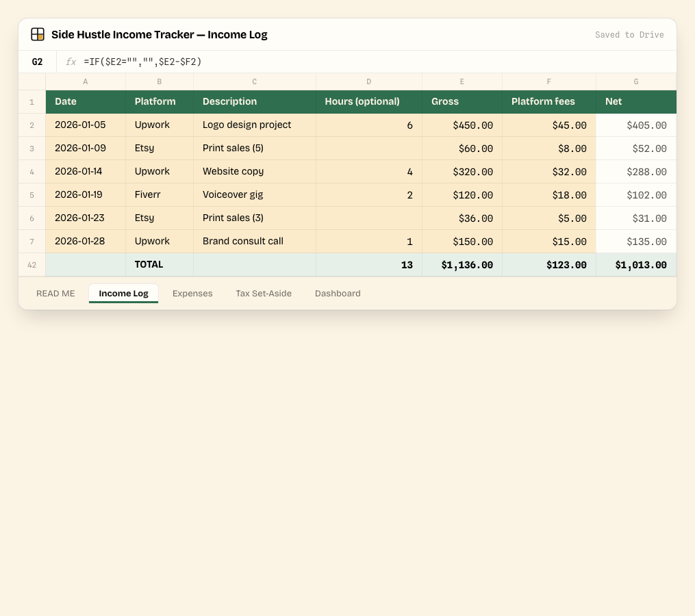Click the "Brand consult call" cell
The image size is (695, 616).
tap(255, 242)
